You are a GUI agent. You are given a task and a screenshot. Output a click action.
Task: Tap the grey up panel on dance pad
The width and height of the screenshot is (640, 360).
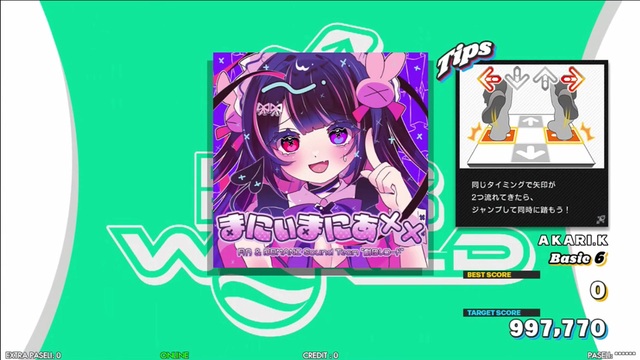point(530,121)
